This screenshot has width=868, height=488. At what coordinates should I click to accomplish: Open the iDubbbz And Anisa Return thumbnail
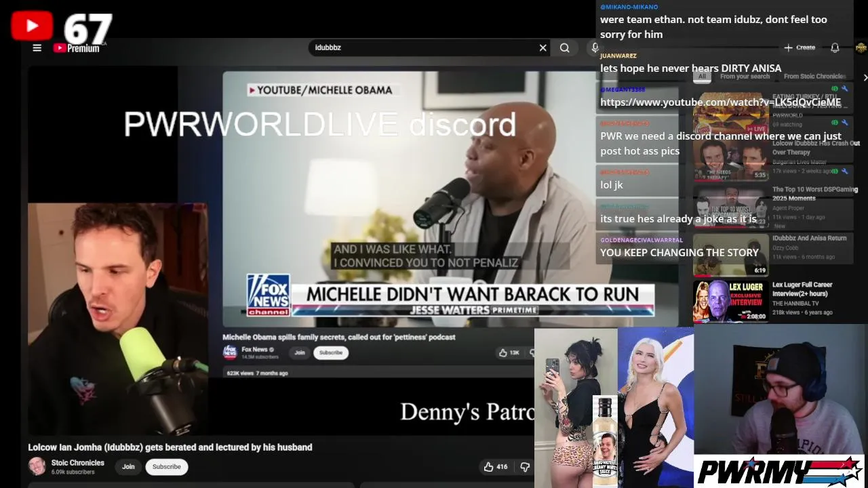(x=730, y=255)
